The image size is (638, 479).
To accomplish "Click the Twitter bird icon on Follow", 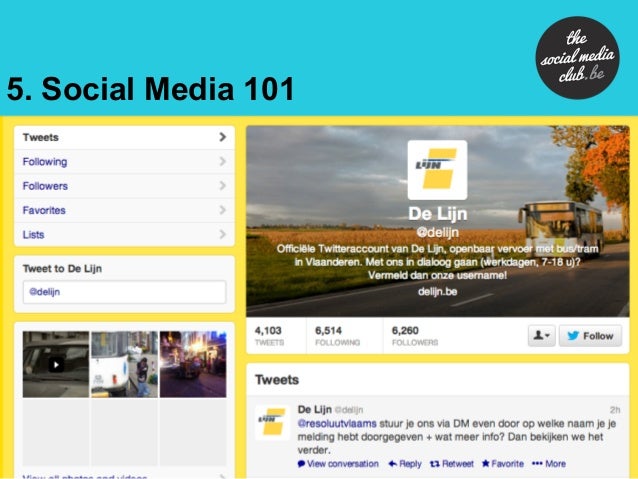I will coord(573,336).
